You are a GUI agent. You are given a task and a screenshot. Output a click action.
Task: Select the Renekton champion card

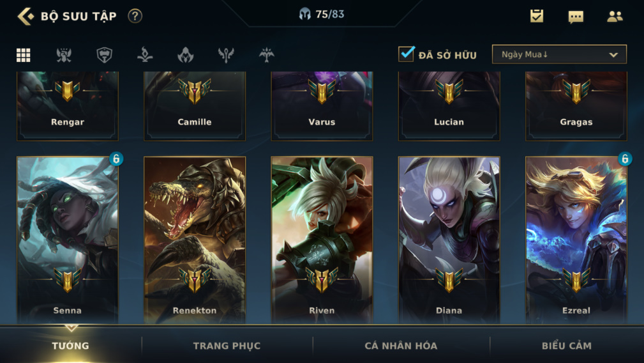pos(195,240)
